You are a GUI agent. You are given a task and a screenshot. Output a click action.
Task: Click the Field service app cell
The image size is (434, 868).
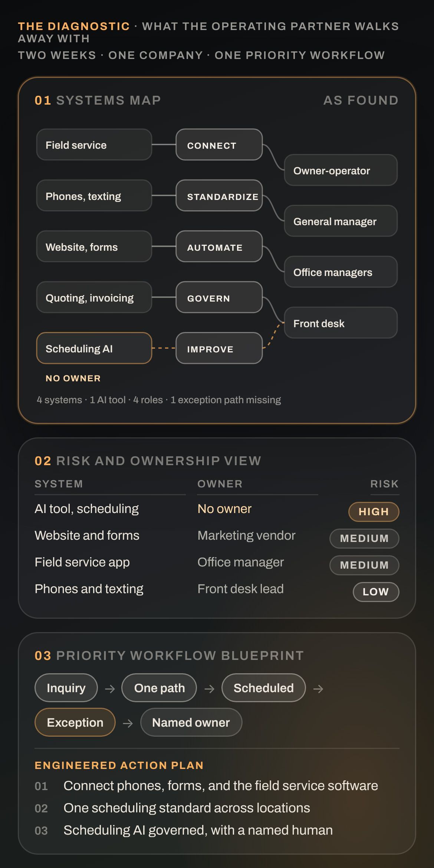82,562
